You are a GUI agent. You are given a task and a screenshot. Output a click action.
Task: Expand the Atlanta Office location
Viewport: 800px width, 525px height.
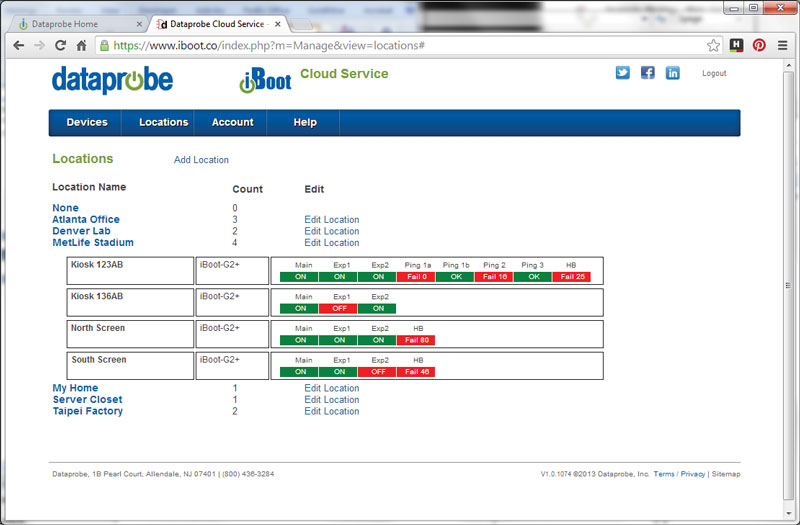[86, 219]
